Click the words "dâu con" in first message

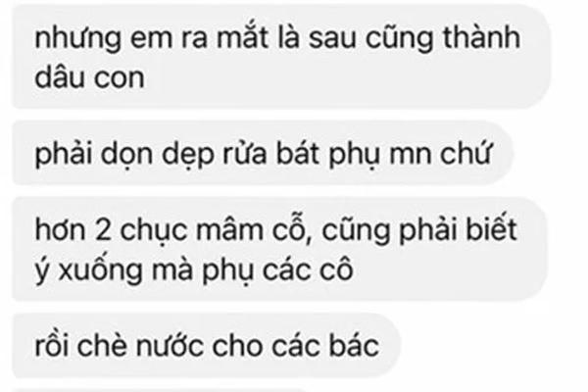(89, 78)
